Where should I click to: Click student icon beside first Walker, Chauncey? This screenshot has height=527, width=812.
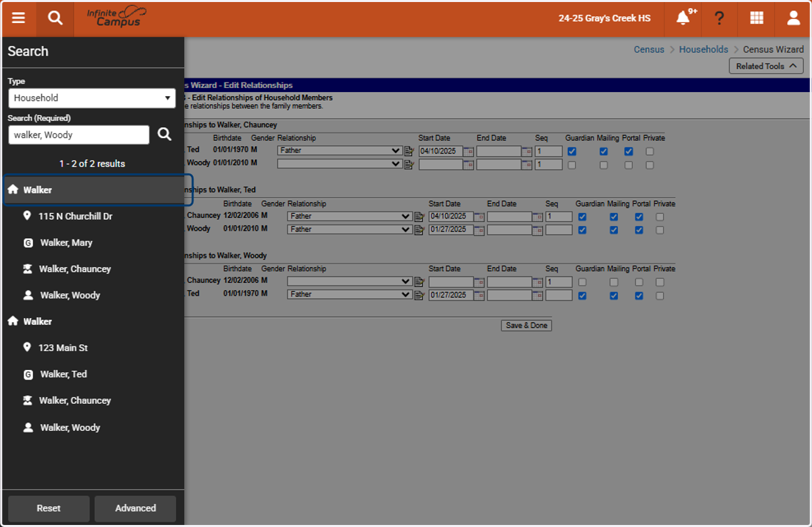[x=28, y=269]
